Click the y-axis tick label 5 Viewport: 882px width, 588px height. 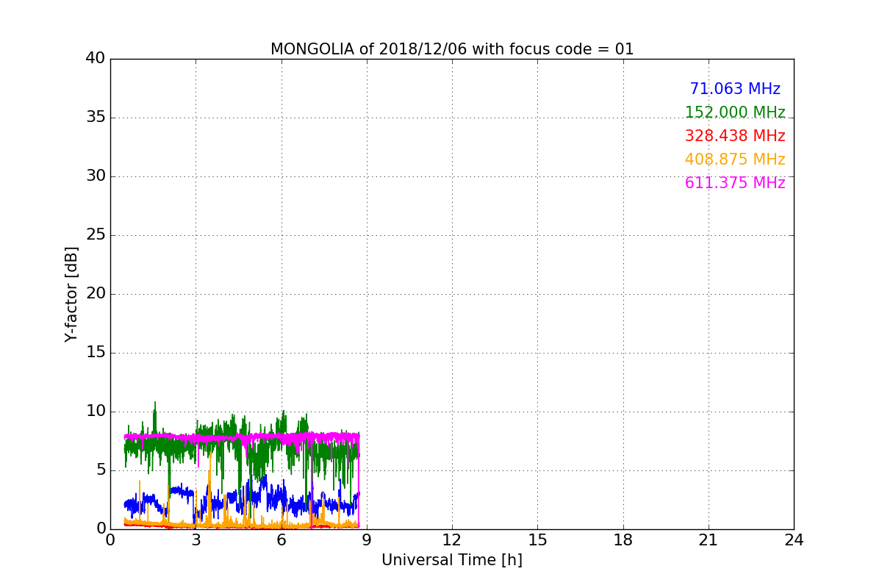point(101,470)
